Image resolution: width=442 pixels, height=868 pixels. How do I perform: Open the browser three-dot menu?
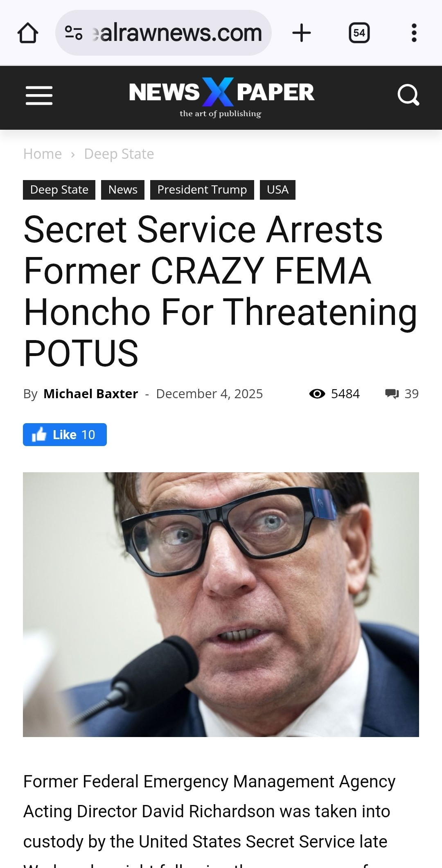[x=414, y=33]
